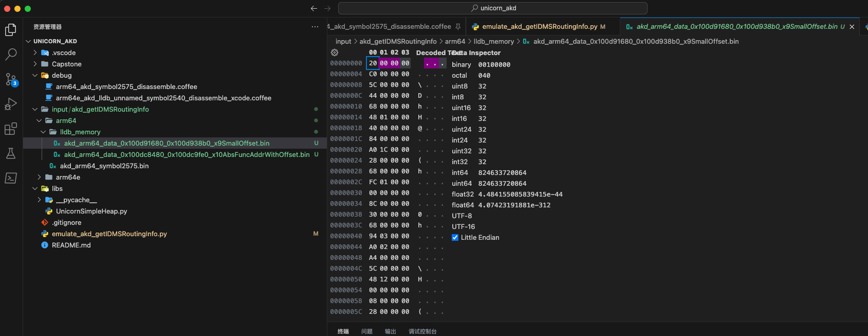The height and width of the screenshot is (336, 868).
Task: Select hex byte C0 at offset 00000004
Action: click(x=373, y=74)
